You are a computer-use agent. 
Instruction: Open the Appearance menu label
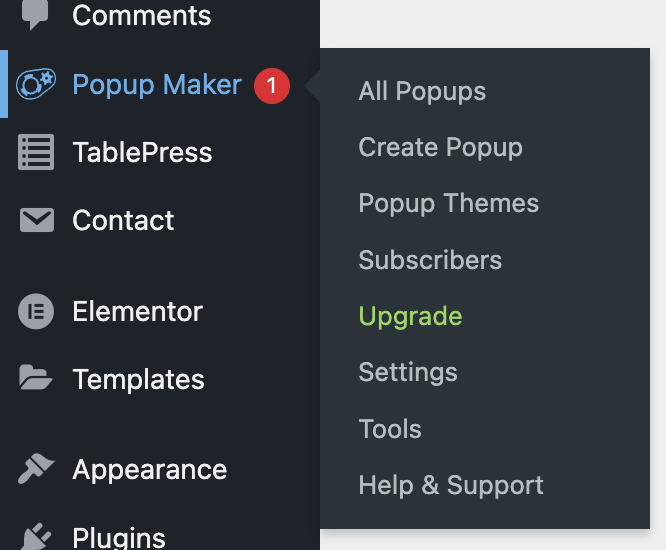150,470
